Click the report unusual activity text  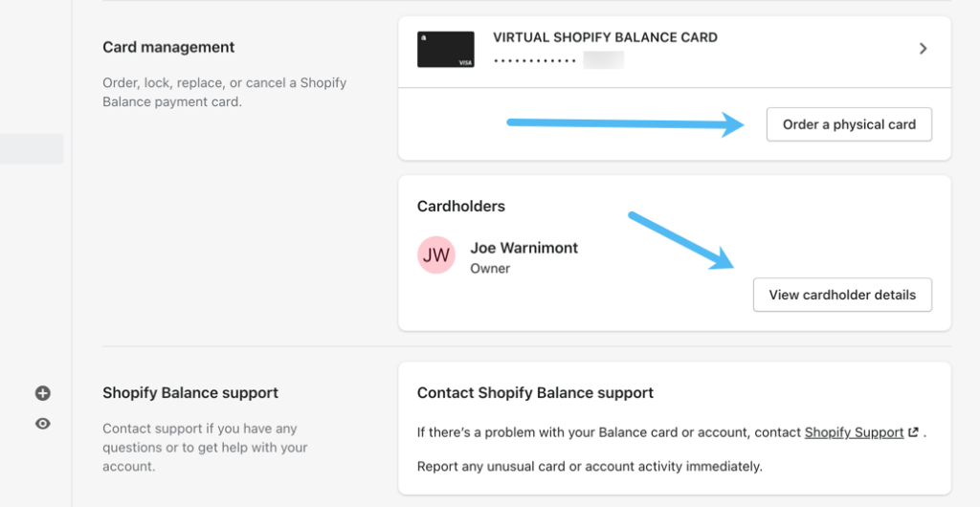pyautogui.click(x=590, y=467)
